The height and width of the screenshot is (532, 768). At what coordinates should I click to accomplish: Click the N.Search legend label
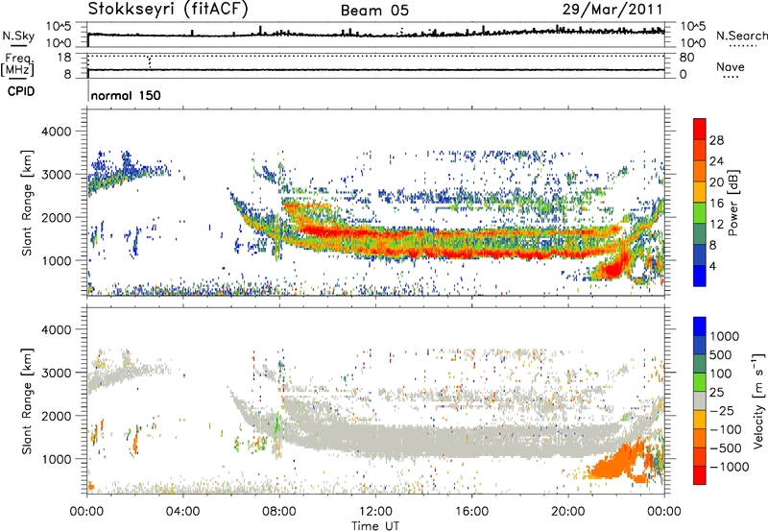[741, 36]
